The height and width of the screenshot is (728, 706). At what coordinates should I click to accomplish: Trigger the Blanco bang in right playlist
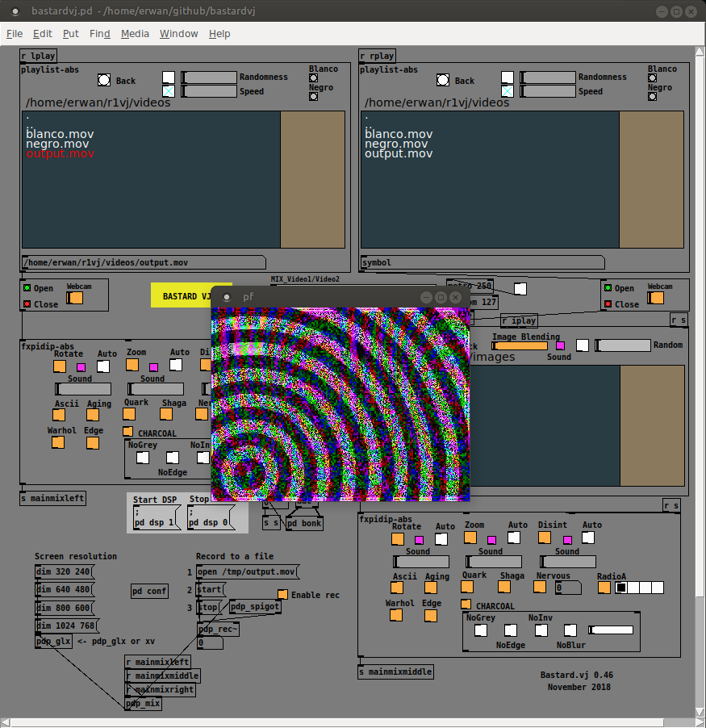pos(653,78)
